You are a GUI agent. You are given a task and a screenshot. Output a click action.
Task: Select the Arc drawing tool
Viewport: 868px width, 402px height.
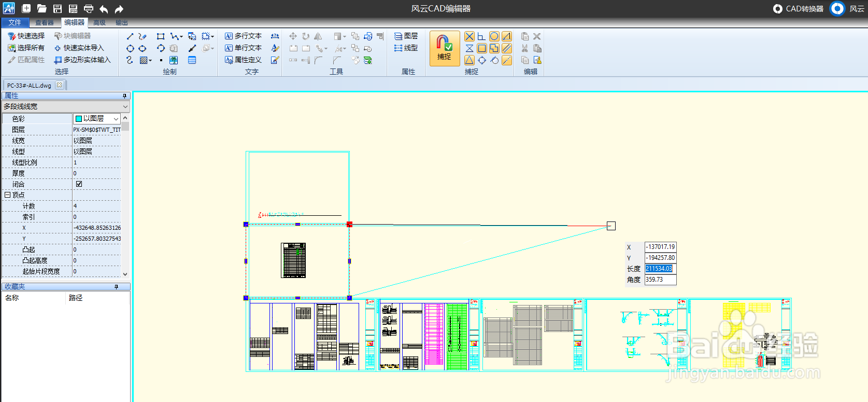[x=161, y=48]
